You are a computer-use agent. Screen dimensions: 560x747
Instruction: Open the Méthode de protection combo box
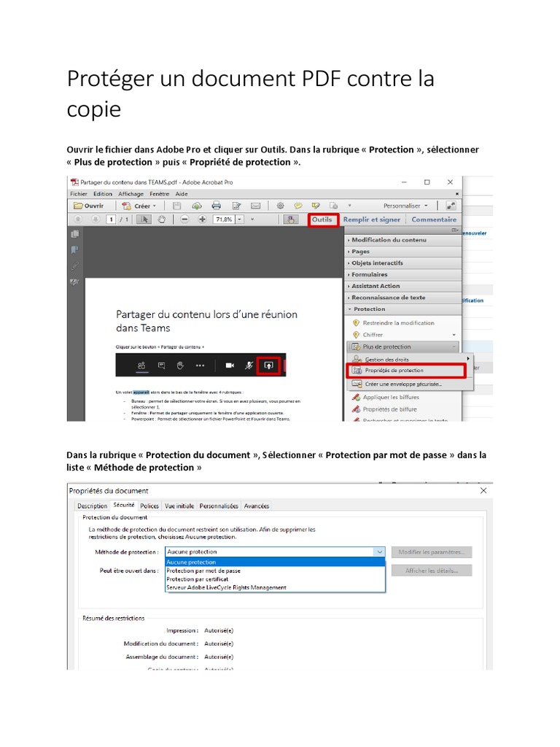click(275, 551)
